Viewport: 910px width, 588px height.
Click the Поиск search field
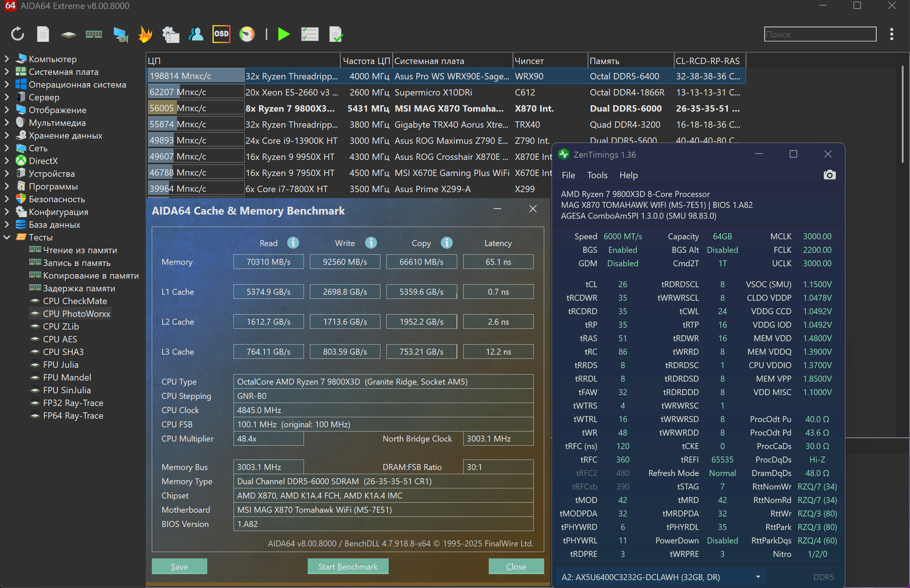pyautogui.click(x=820, y=34)
